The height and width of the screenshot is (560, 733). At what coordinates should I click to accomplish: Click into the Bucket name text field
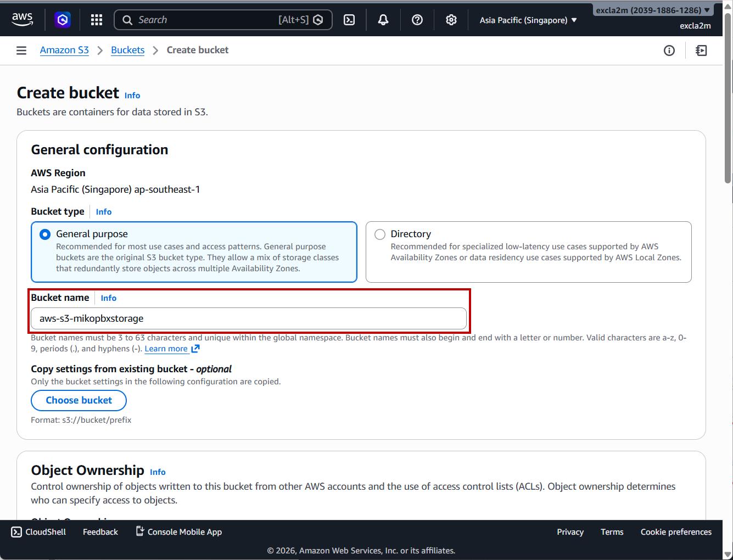pyautogui.click(x=248, y=318)
